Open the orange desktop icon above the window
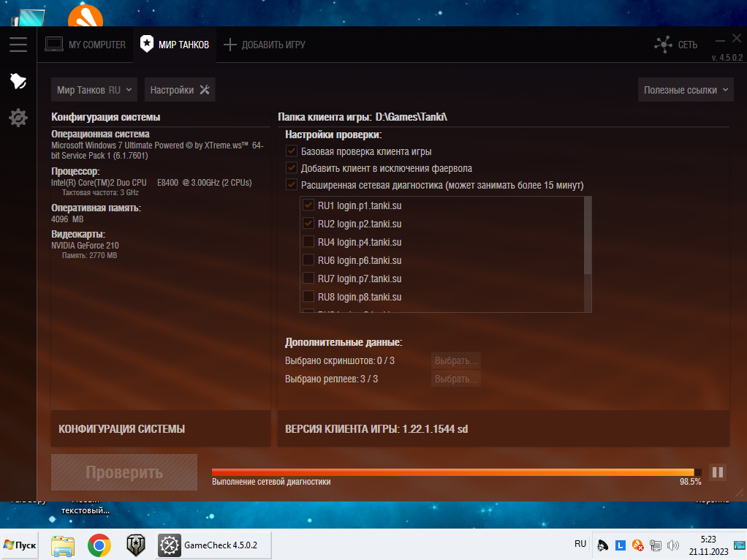 86,15
